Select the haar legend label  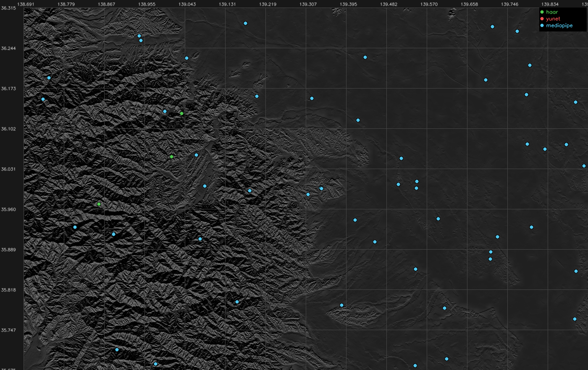(x=552, y=12)
